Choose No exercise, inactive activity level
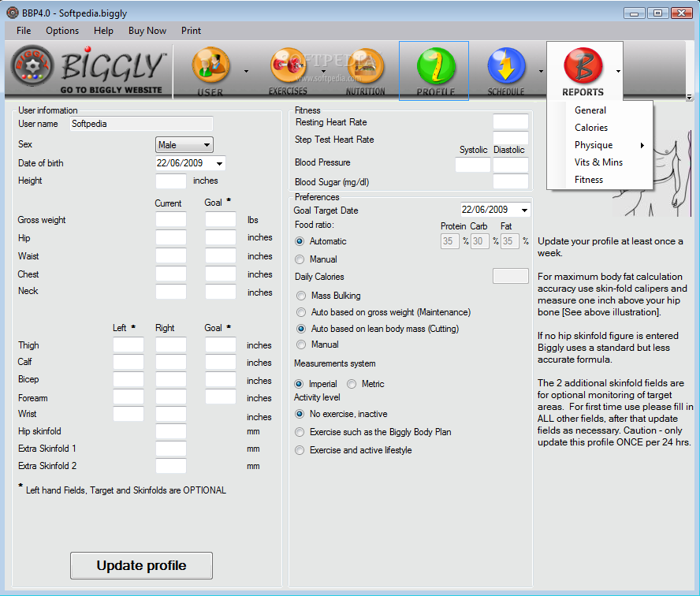Viewport: 700px width, 596px height. [x=300, y=414]
